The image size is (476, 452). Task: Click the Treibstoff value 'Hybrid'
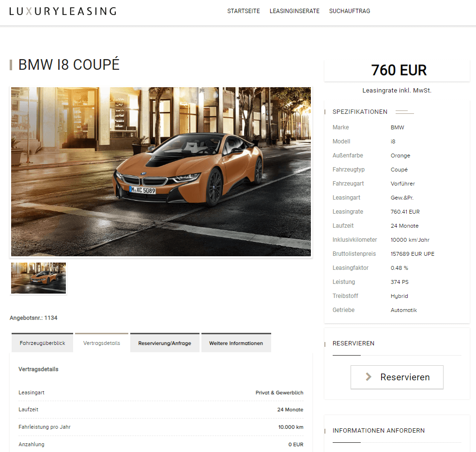(399, 296)
